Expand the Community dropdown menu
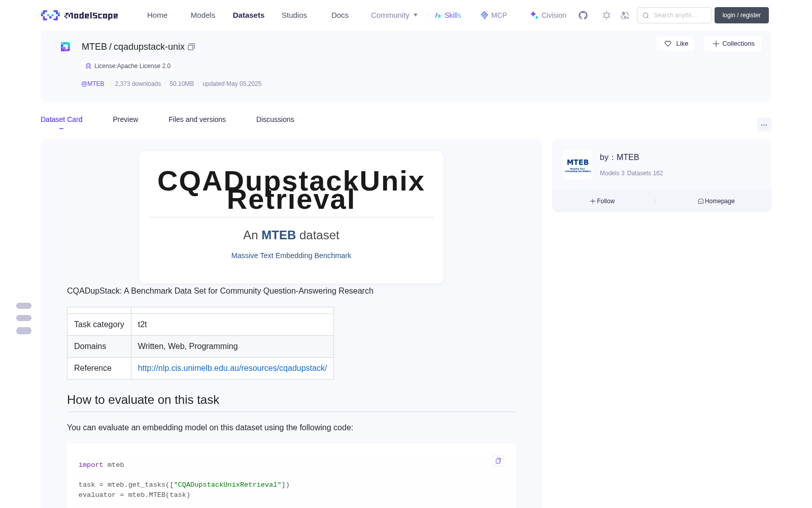 click(x=394, y=15)
